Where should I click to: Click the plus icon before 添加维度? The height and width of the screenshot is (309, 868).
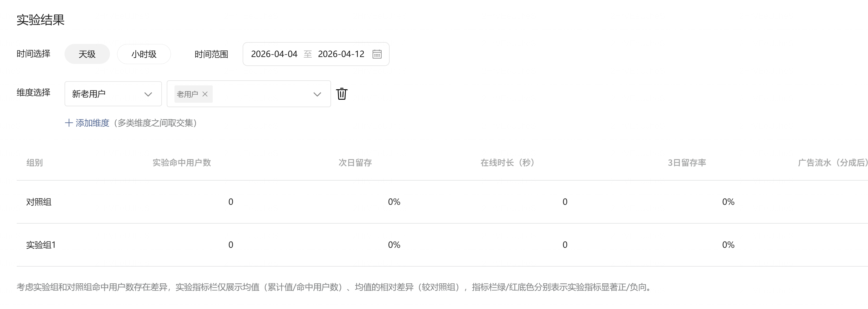coord(69,123)
